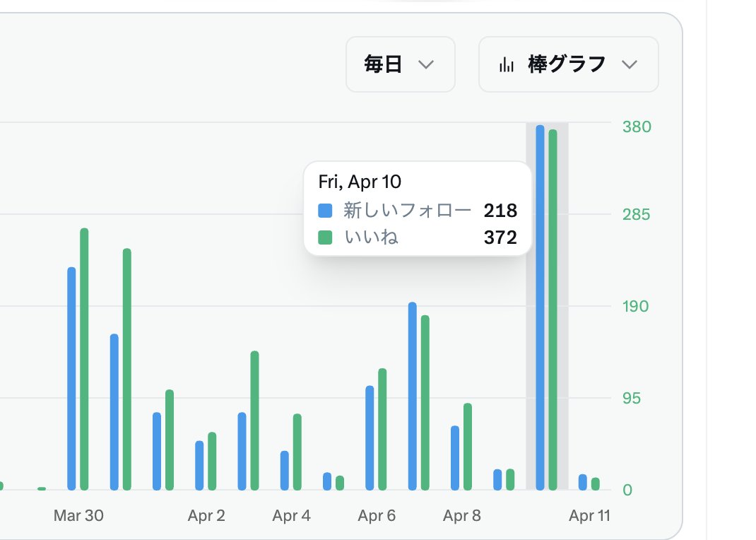The width and height of the screenshot is (756, 540).
Task: Click the Apr 2 axis label
Action: click(206, 515)
